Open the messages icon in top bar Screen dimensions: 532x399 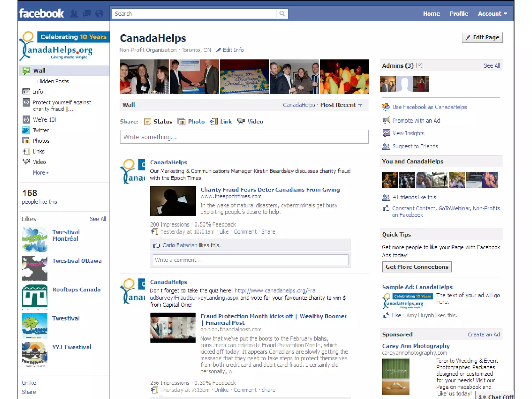coord(87,14)
